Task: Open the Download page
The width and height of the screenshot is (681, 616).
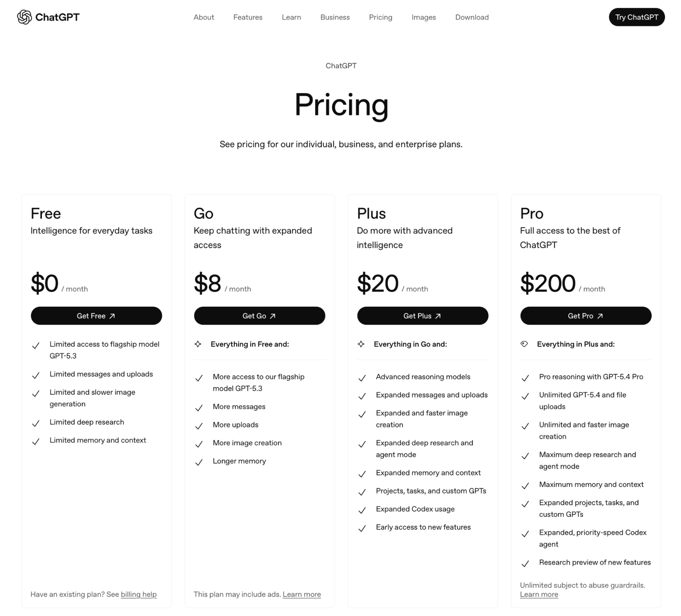Action: 472,17
